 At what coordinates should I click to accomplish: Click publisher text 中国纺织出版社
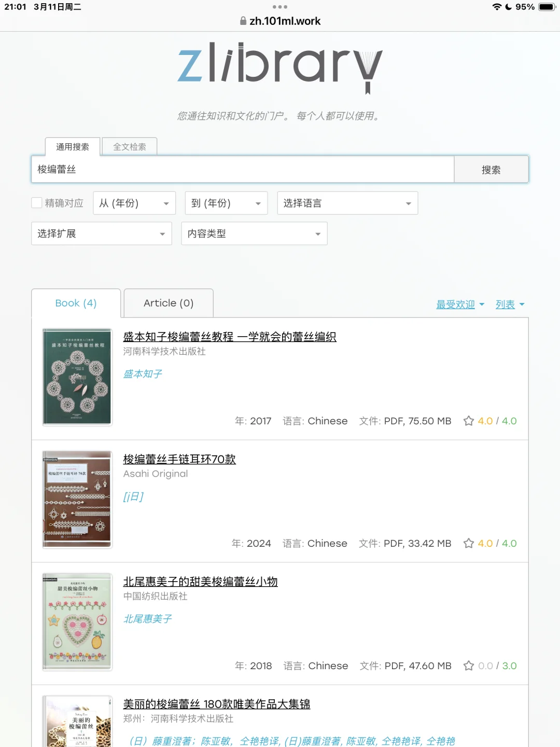tap(156, 596)
